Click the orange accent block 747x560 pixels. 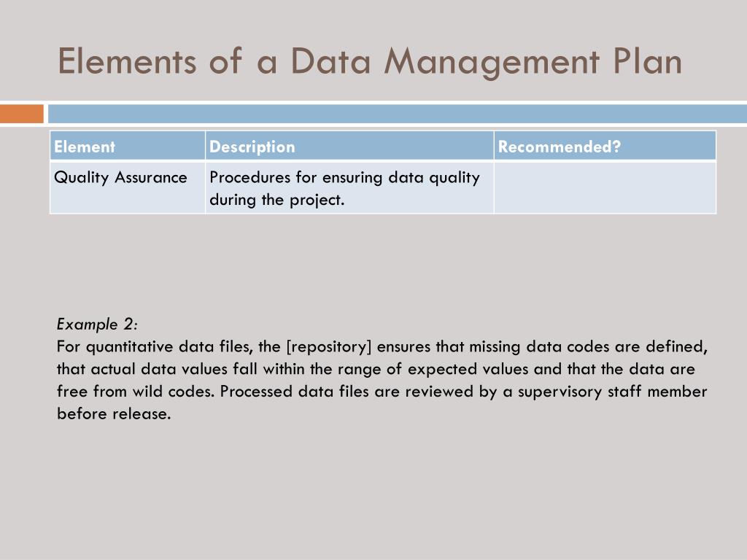tap(22, 114)
